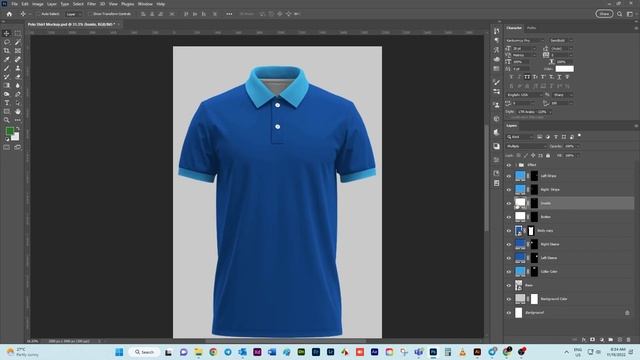The width and height of the screenshot is (640, 360).
Task: Click the foreground green color swatch
Action: 9,131
